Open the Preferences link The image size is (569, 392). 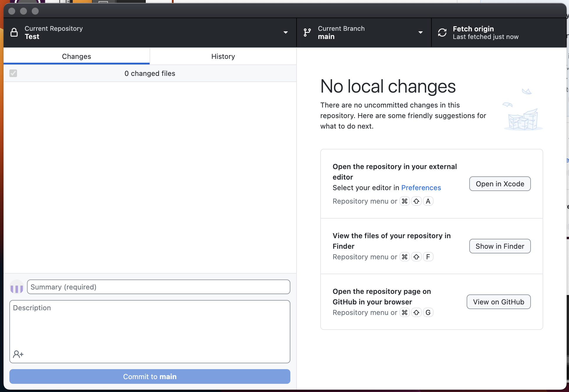[421, 188]
